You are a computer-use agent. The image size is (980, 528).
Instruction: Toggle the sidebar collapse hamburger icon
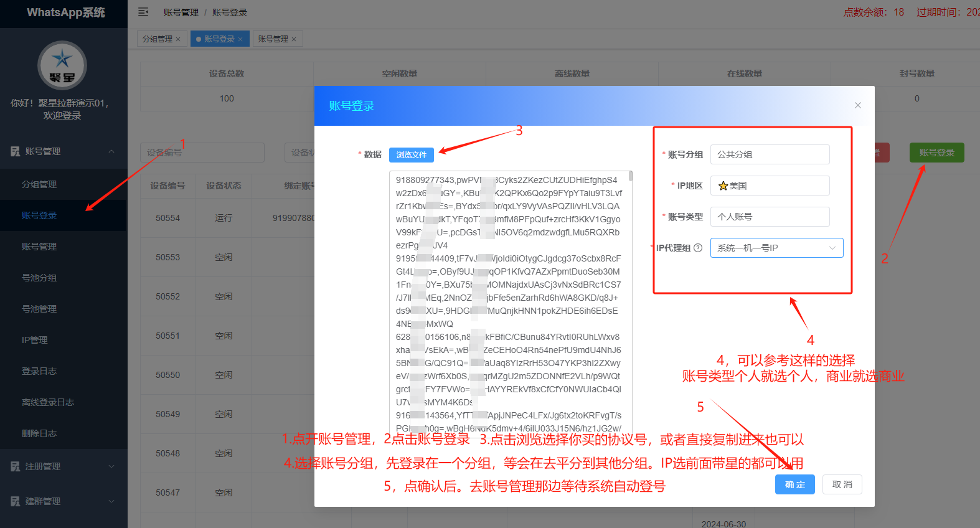pos(143,12)
